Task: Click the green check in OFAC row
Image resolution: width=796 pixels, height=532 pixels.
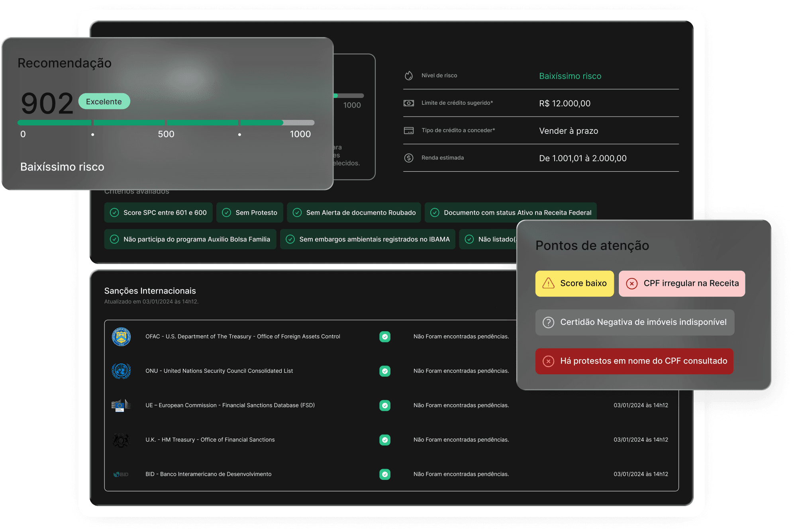Action: pyautogui.click(x=385, y=337)
